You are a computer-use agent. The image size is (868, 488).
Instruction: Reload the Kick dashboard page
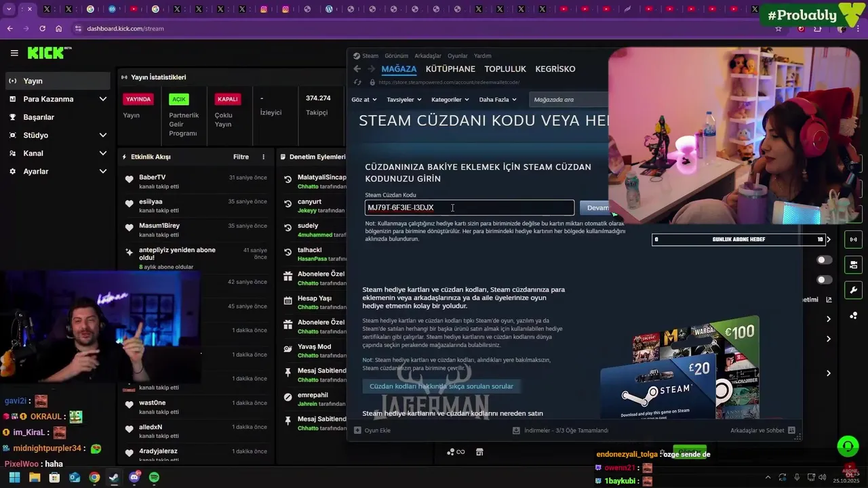[42, 28]
